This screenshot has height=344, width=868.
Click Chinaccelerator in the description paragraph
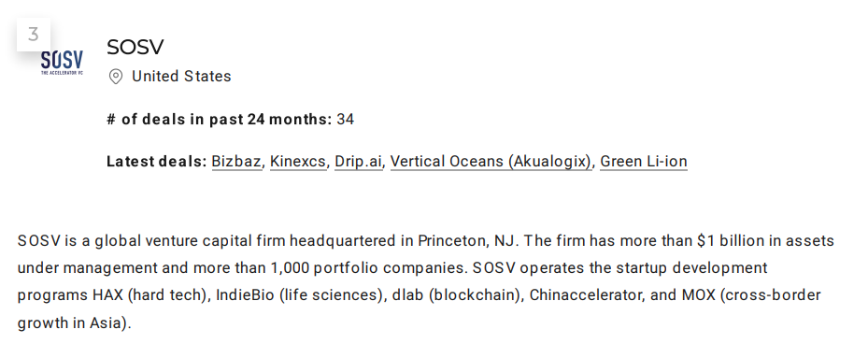586,294
